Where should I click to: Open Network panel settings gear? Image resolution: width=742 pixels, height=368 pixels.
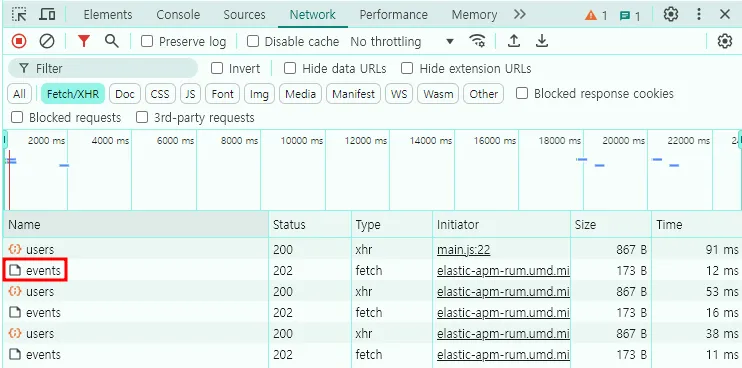(724, 42)
